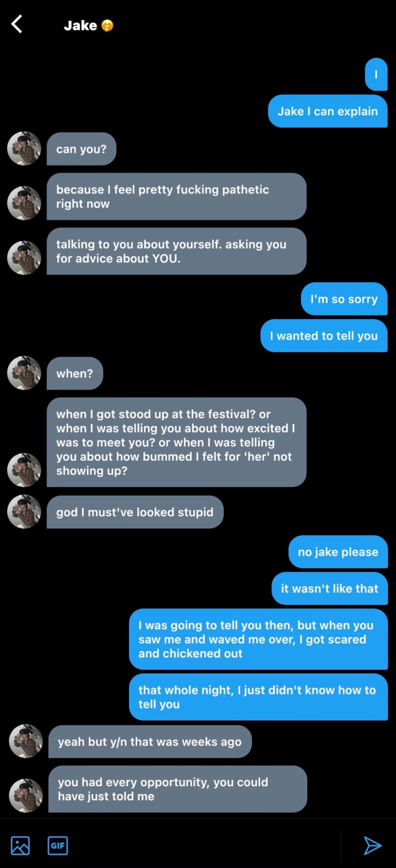Tap avatar beside "can you?" message
Screen dimensions: 396x868
click(24, 148)
